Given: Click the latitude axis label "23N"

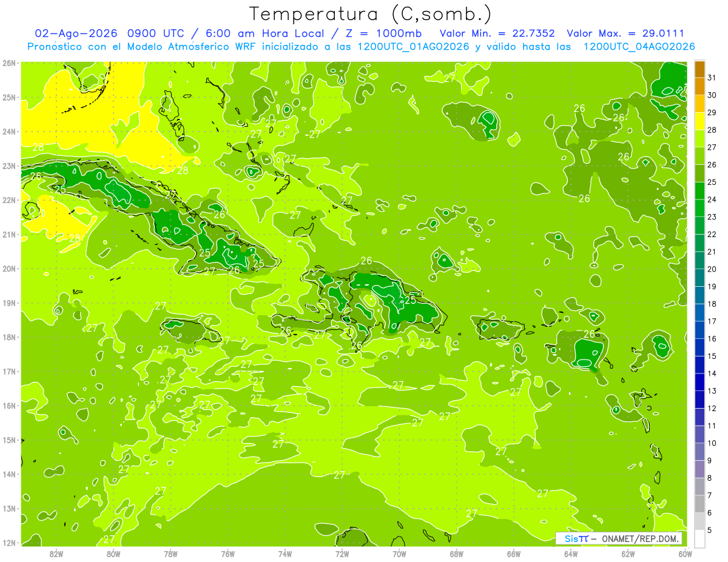Looking at the screenshot, I should click(x=9, y=166).
